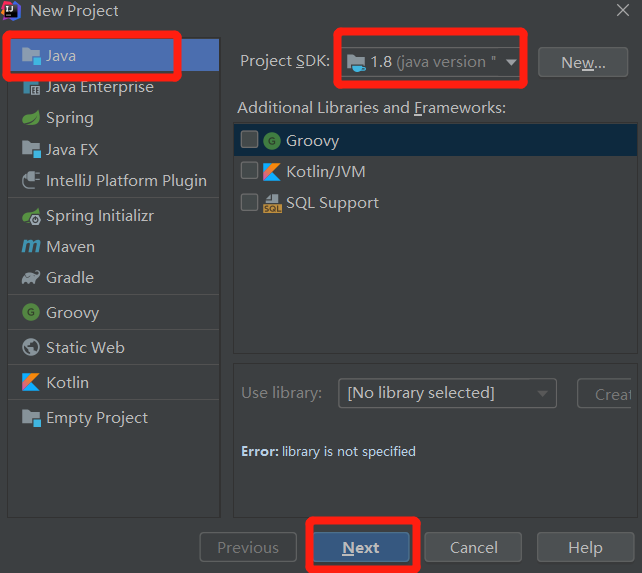Toggle the SQL Support checkbox
This screenshot has height=573, width=642.
point(249,202)
